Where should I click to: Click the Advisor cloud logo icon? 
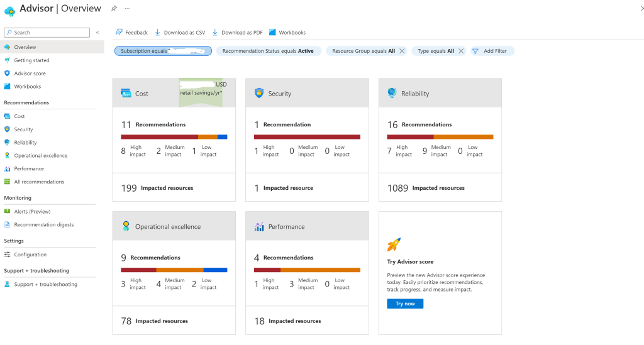tap(9, 11)
